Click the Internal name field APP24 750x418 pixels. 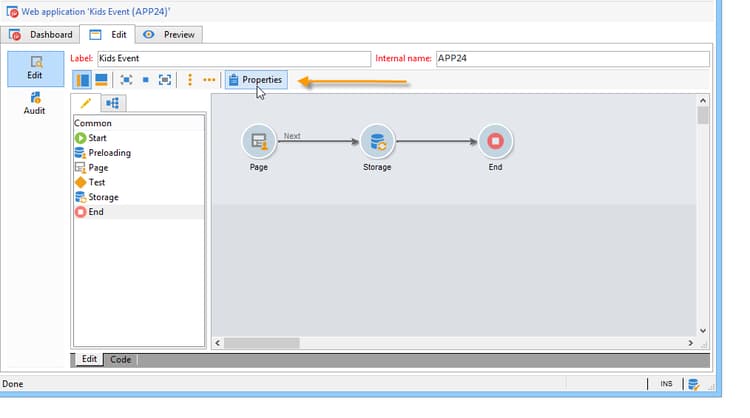pyautogui.click(x=573, y=58)
